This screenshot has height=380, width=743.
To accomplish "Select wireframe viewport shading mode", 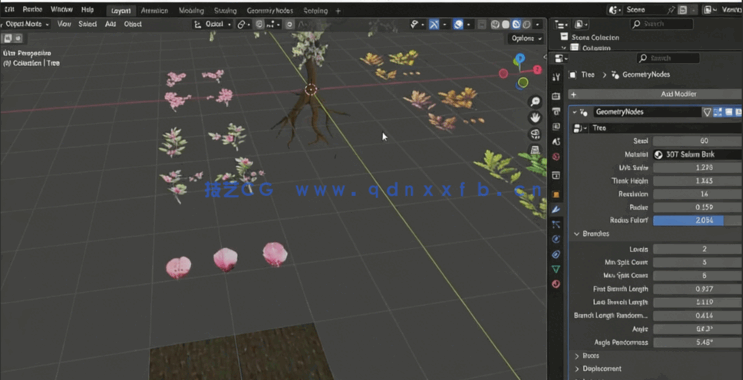I will (x=495, y=25).
